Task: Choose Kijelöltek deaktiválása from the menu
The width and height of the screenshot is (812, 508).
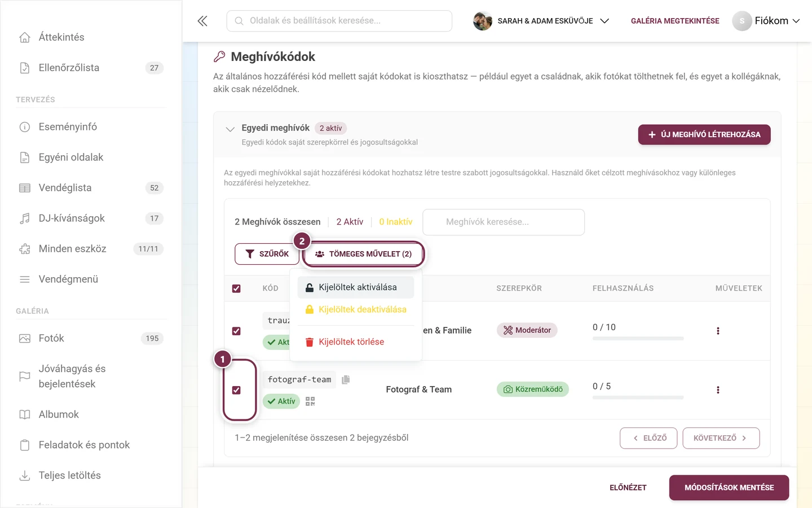Action: 356,309
